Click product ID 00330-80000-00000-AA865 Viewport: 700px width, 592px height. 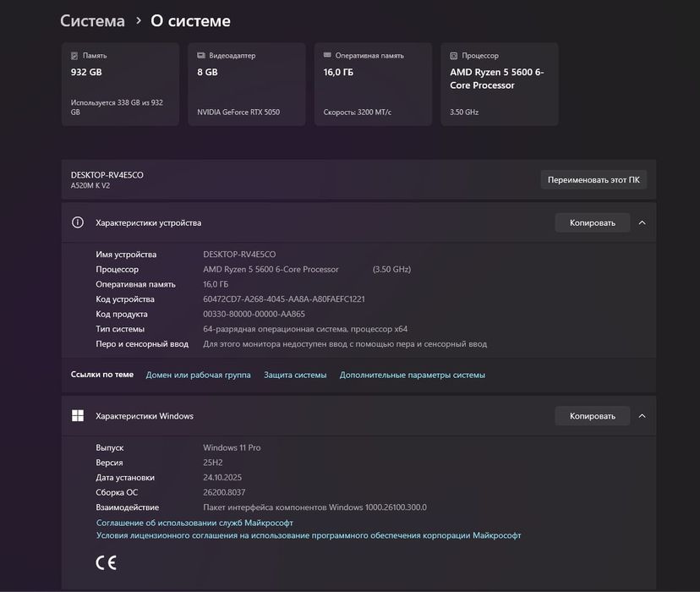point(254,315)
